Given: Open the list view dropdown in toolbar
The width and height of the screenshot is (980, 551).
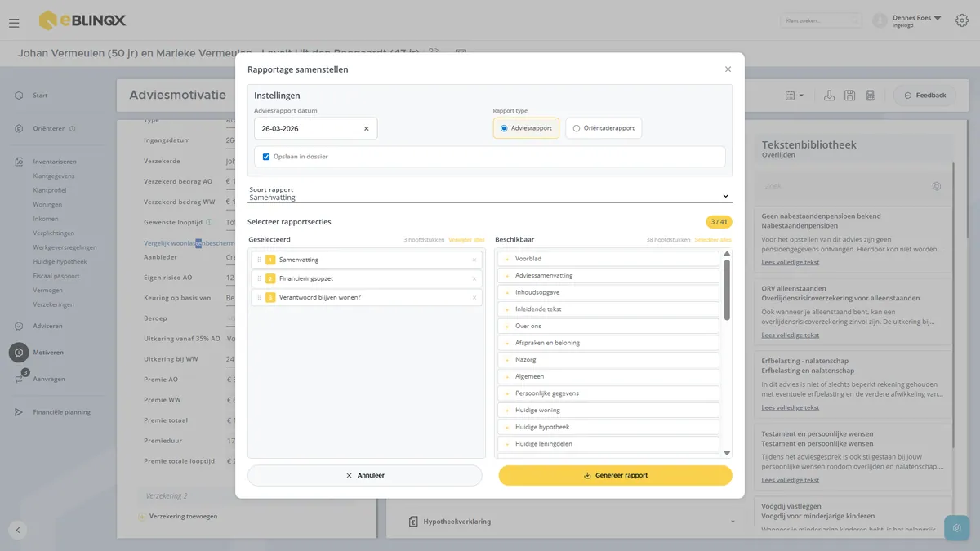Looking at the screenshot, I should [795, 96].
